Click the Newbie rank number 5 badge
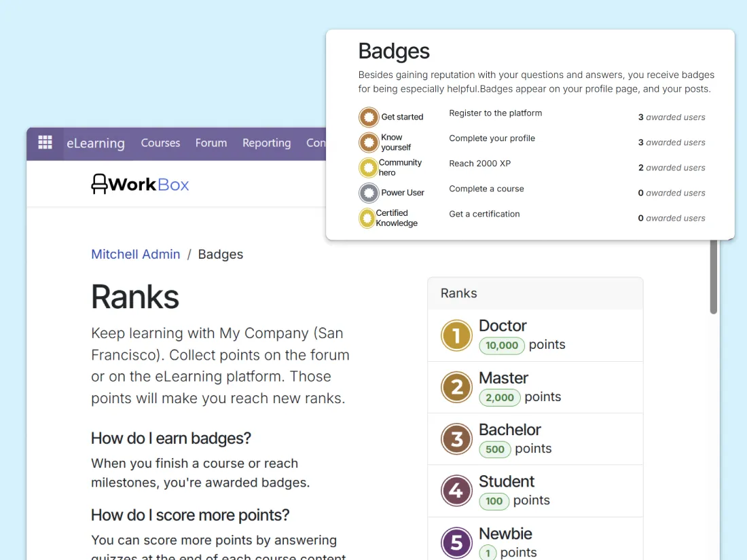The width and height of the screenshot is (747, 560). coord(456,542)
